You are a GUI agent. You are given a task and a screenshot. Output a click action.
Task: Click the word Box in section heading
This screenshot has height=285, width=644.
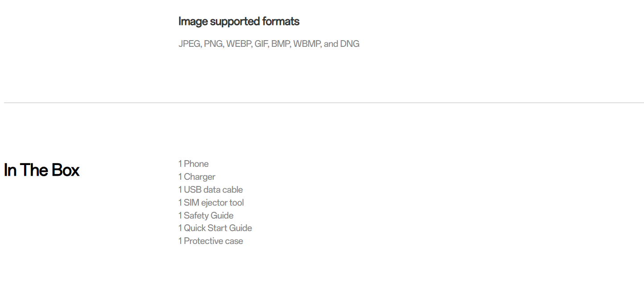tap(66, 170)
